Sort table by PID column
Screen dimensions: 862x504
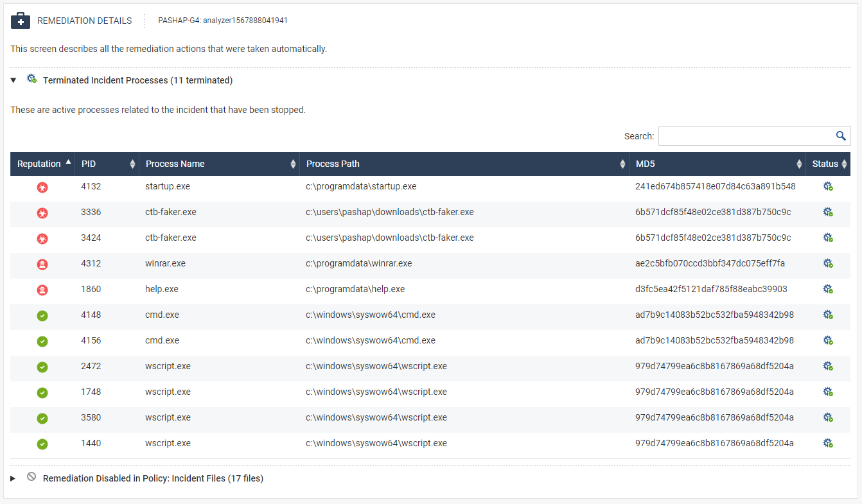coord(107,164)
